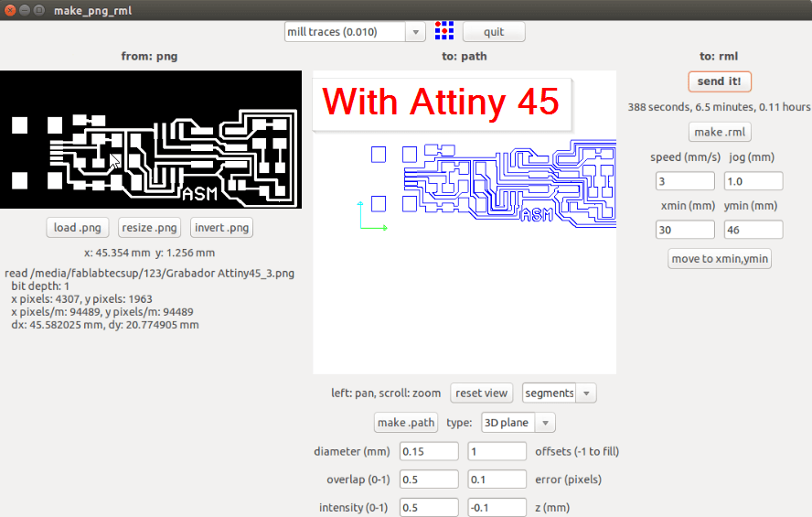Viewport: 812px width, 517px height.
Task: Click move to xmin,ymin button
Action: [x=720, y=258]
